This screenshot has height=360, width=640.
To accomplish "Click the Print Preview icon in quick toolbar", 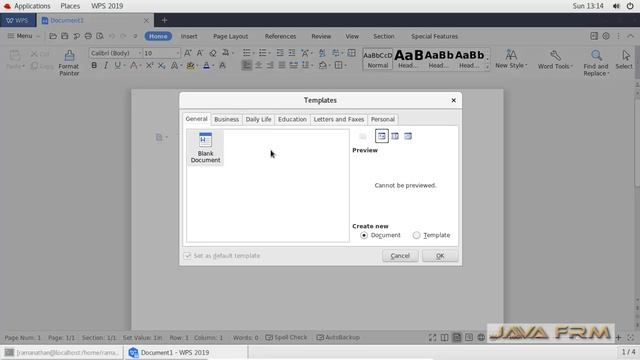I will (x=100, y=36).
